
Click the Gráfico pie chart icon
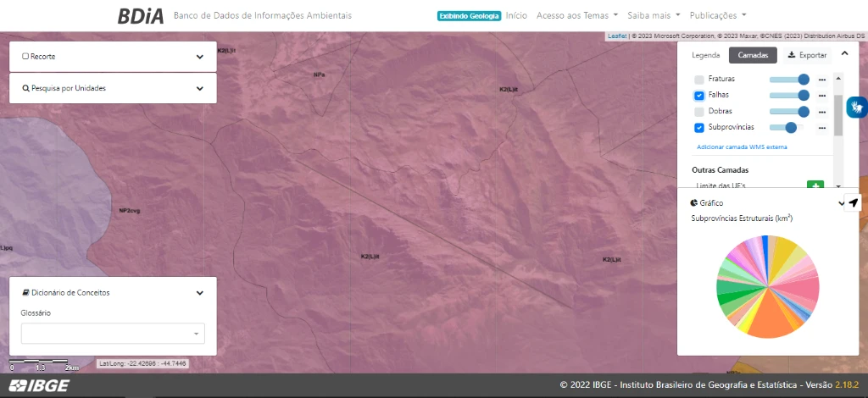(x=695, y=203)
